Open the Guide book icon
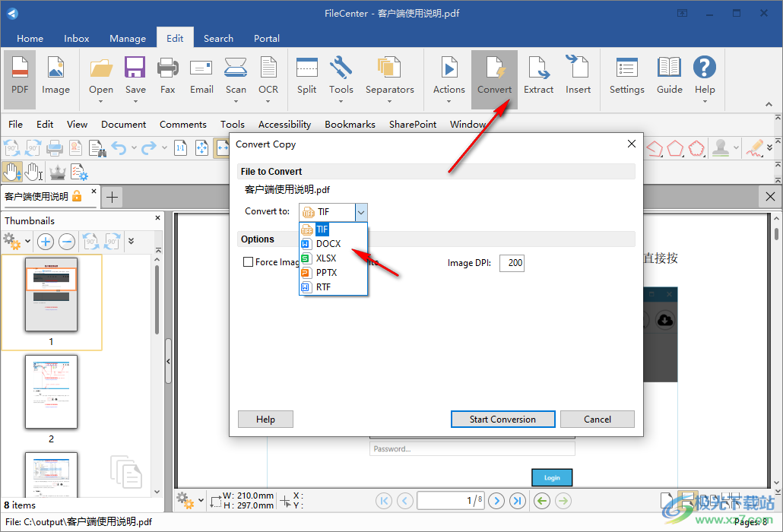Viewport: 783px width, 532px height. click(x=669, y=68)
